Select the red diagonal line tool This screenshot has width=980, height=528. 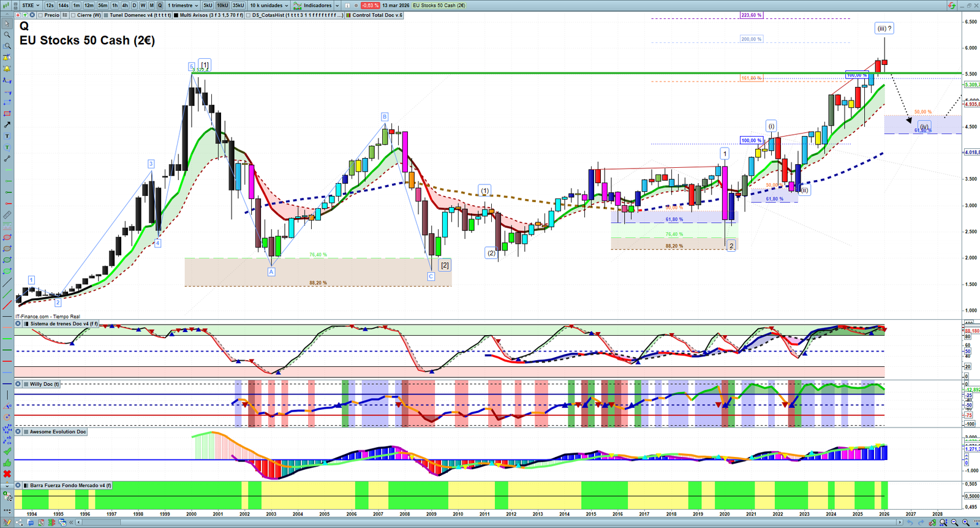(x=7, y=304)
